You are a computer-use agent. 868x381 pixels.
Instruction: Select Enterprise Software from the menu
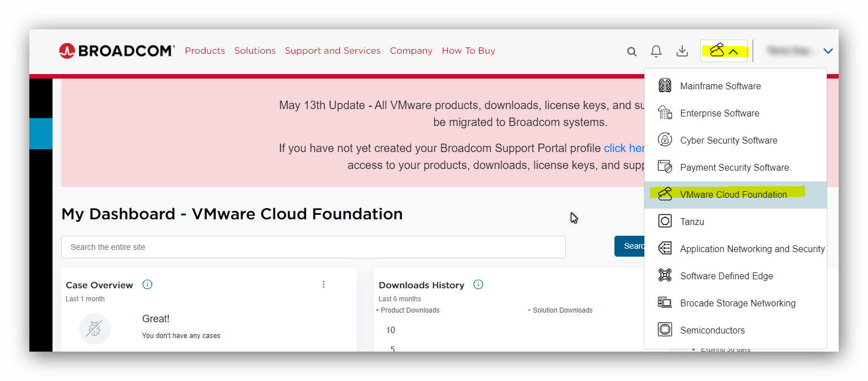coord(735,113)
